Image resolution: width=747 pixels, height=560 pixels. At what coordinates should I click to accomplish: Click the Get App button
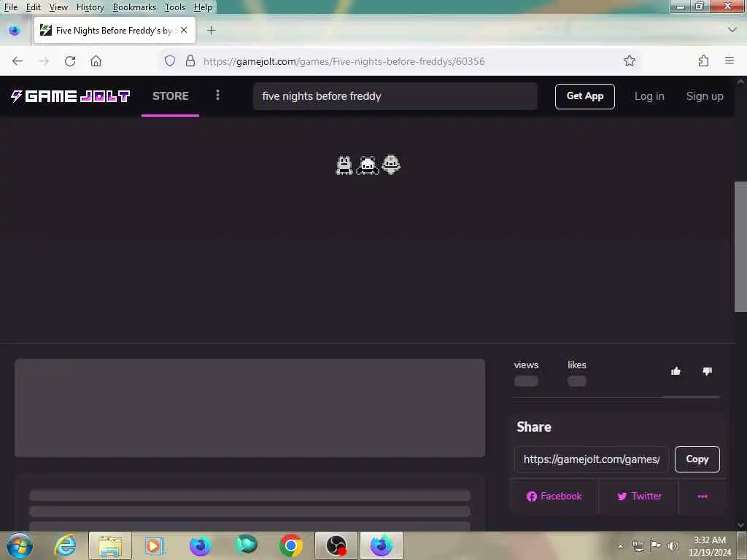pos(584,96)
